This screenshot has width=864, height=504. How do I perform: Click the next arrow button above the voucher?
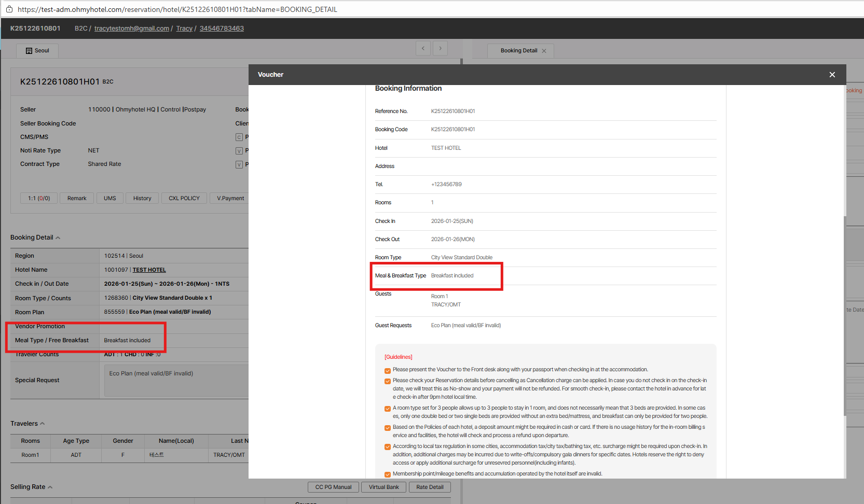[x=440, y=48]
